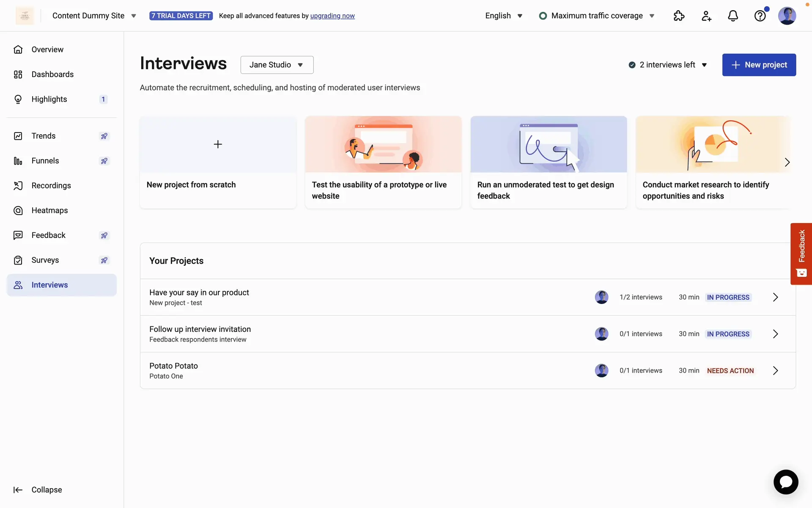Click the invite user icon
This screenshot has width=812, height=508.
[706, 16]
